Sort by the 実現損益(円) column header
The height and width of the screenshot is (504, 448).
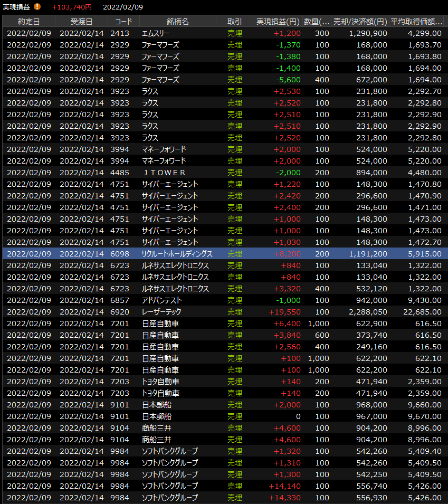tap(278, 22)
